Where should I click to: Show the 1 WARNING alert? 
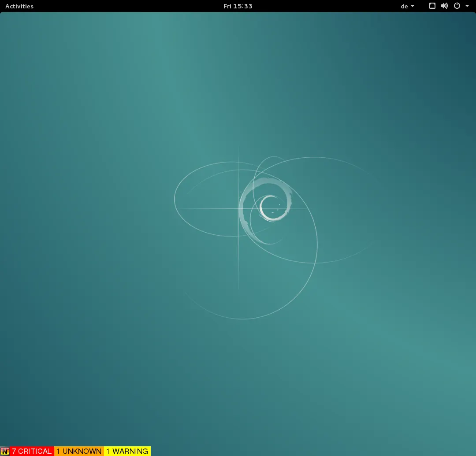click(127, 451)
